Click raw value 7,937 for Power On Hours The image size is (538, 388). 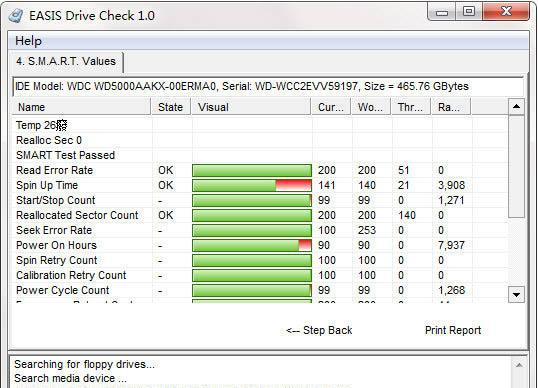click(451, 246)
